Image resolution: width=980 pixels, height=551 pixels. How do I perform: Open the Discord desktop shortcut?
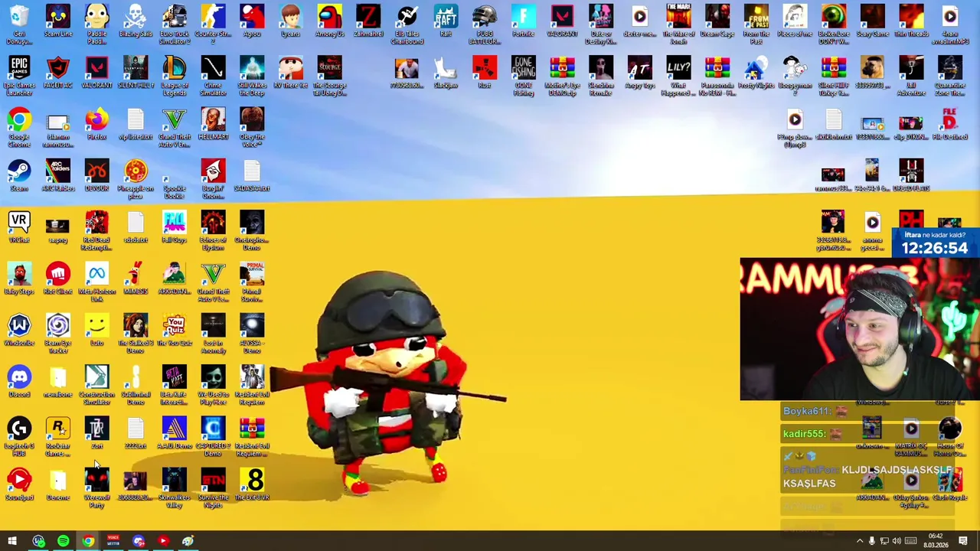point(19,381)
